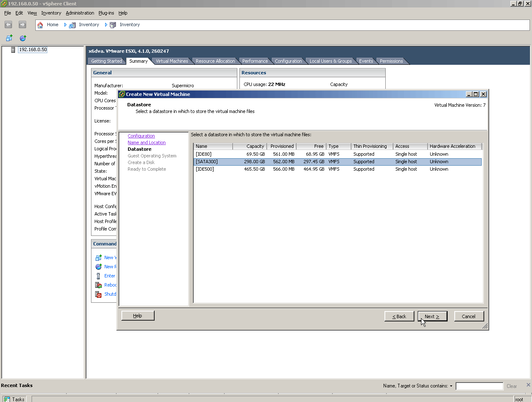Click the New Virtual Machine command icon
Screen dimensions: 532x402
point(99,258)
